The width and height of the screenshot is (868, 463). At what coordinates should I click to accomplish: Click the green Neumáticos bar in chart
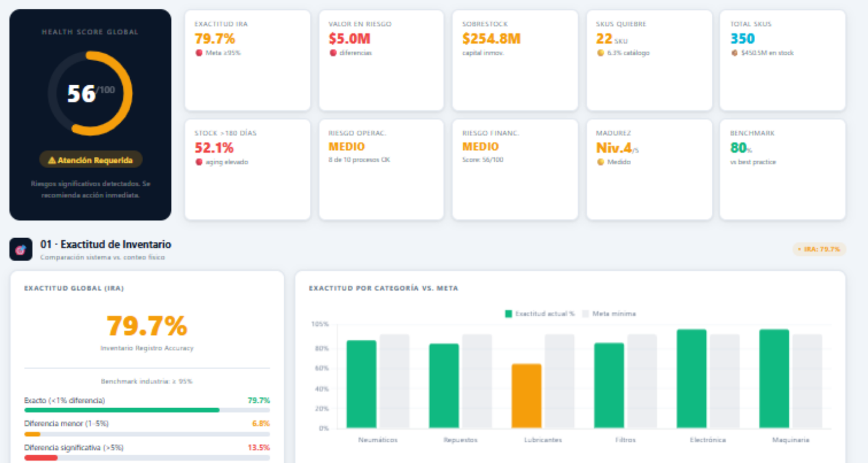(361, 384)
